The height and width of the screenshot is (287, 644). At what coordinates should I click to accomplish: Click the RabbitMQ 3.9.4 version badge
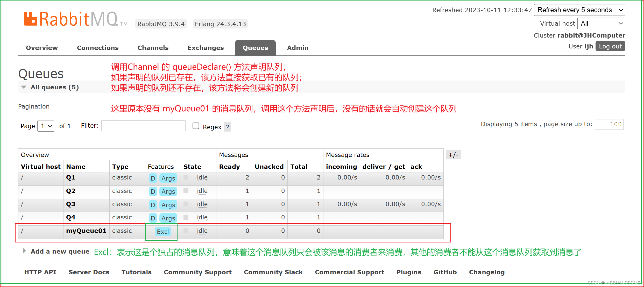click(161, 24)
